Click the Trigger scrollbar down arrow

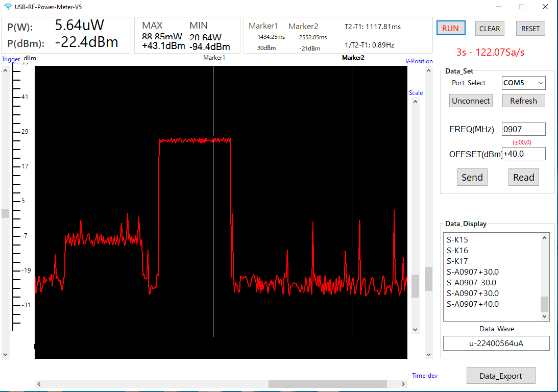click(5, 355)
